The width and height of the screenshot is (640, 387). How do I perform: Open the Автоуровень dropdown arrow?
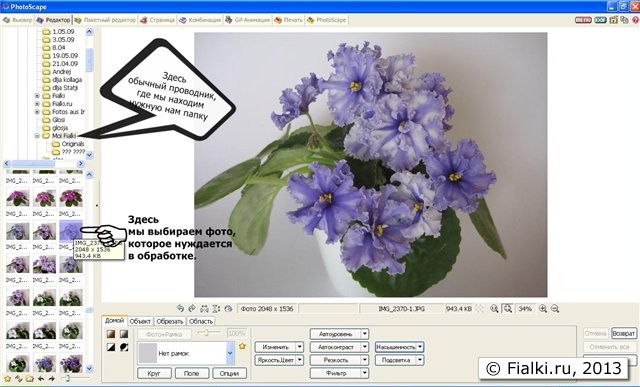[365, 334]
